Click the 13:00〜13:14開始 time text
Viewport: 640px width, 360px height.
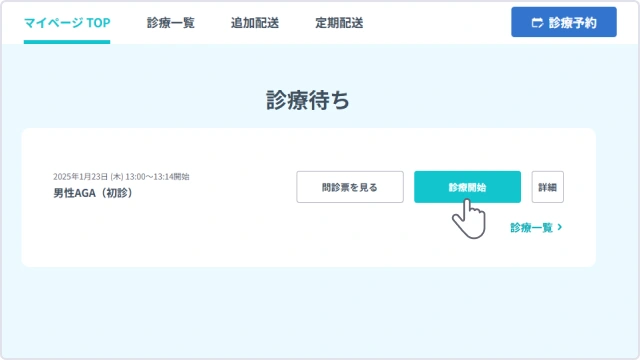(157, 177)
